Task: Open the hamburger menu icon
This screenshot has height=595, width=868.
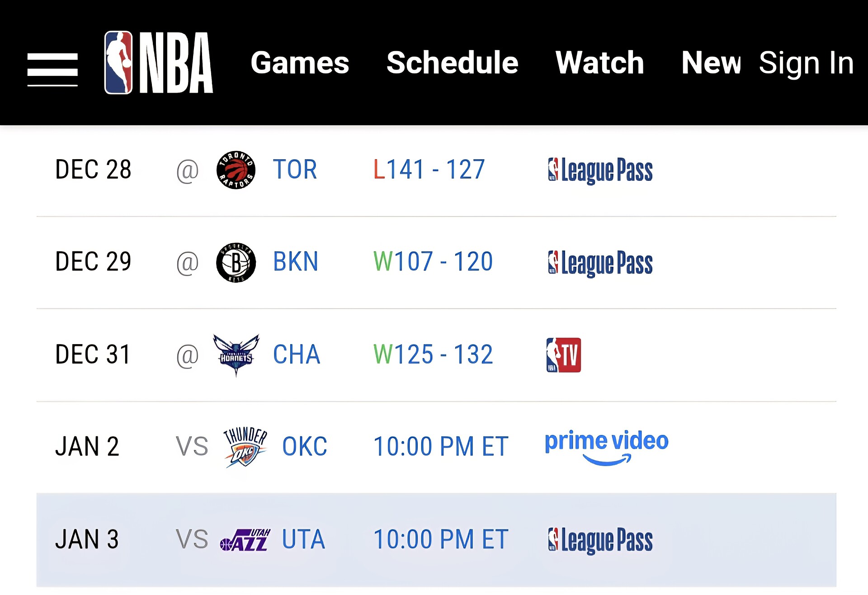Action: (x=52, y=69)
